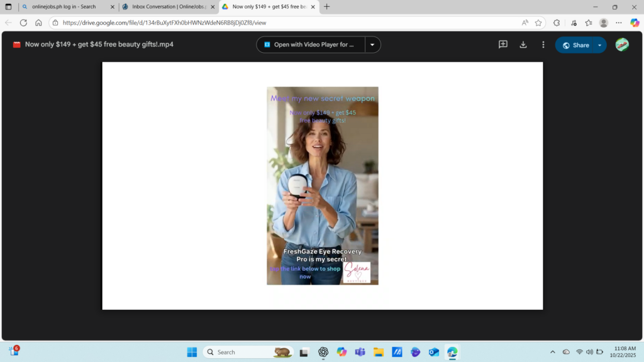Switch to Microsoft Edge on the taskbar
Screen dimensions: 644x362
point(452,352)
